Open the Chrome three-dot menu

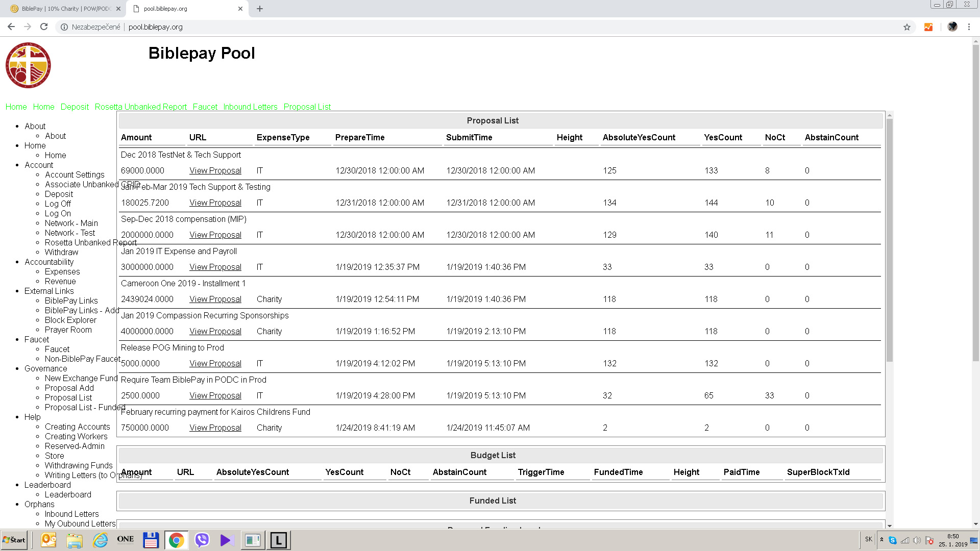tap(969, 27)
